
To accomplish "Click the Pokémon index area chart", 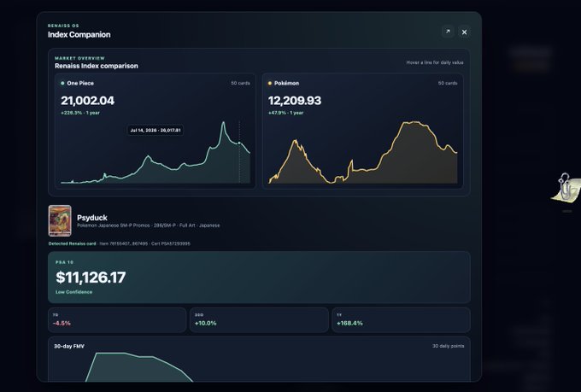I will coord(363,152).
